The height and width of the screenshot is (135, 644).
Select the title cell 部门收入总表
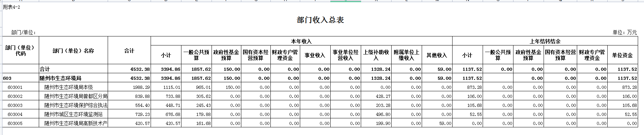(320, 20)
